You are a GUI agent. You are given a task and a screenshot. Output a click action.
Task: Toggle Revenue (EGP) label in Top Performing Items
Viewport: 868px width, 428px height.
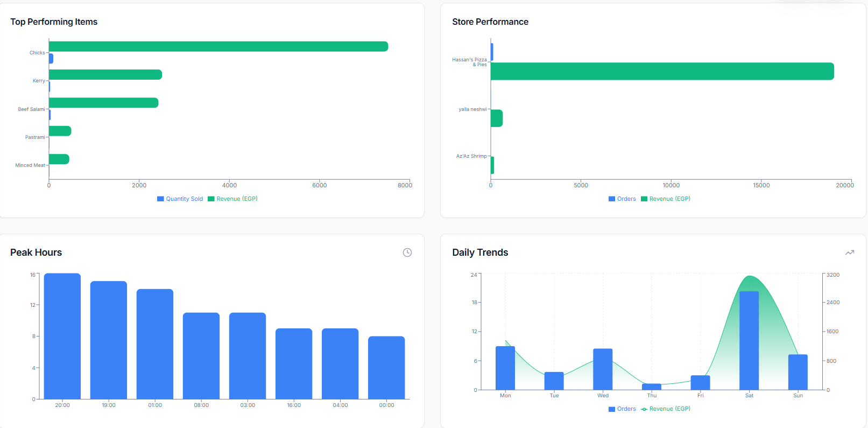point(237,199)
